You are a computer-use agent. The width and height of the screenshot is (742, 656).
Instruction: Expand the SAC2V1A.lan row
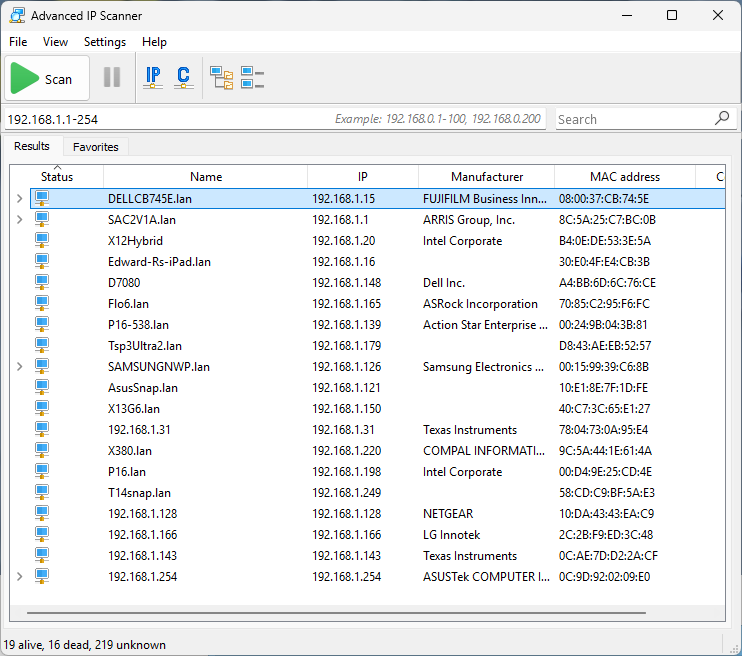tap(19, 220)
